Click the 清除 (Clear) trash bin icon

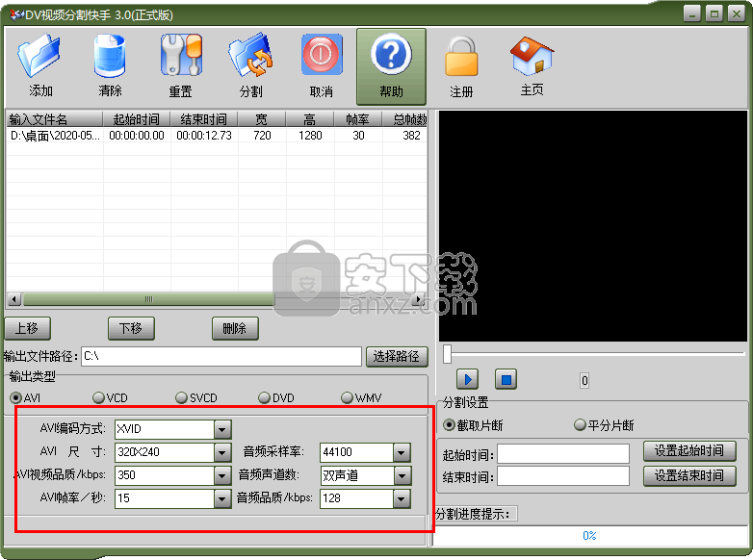(110, 55)
